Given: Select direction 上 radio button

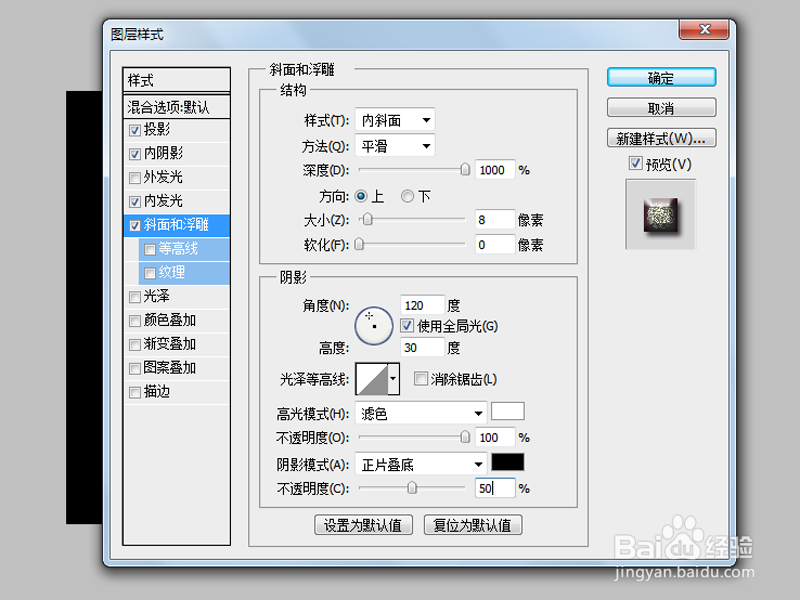Looking at the screenshot, I should coord(361,196).
